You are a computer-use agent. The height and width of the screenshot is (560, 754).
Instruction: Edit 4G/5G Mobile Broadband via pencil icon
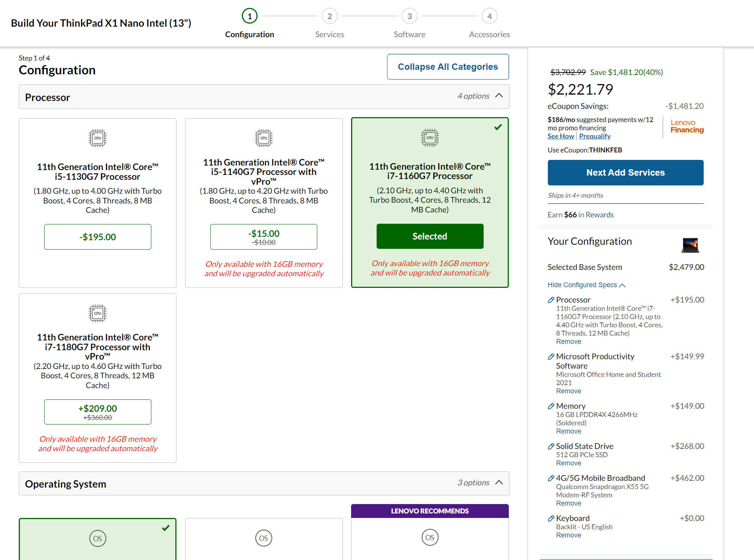551,478
